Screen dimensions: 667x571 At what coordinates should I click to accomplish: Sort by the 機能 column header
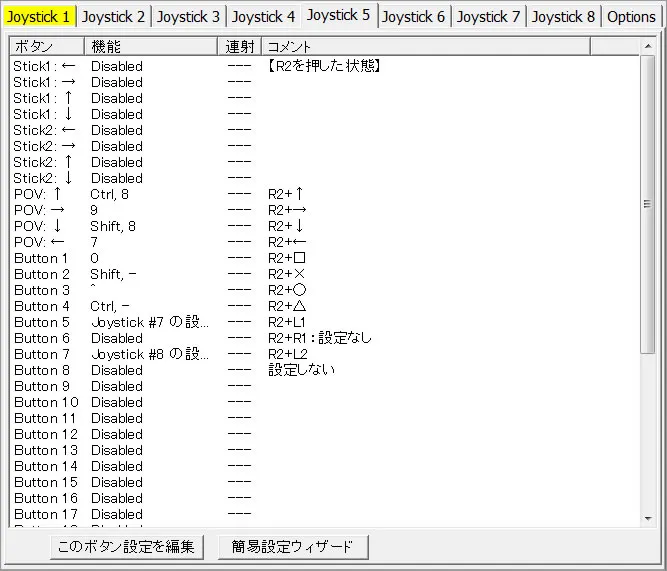tap(151, 46)
